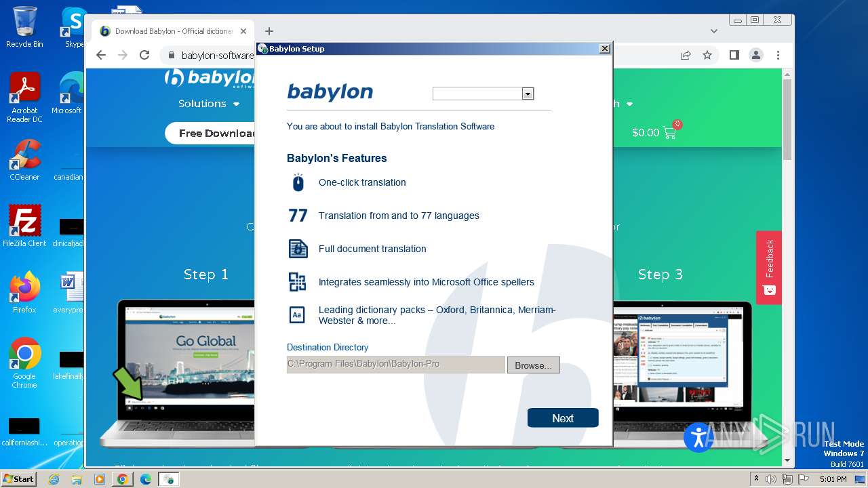
Task: Click the Edge icon in taskbar
Action: point(146,479)
